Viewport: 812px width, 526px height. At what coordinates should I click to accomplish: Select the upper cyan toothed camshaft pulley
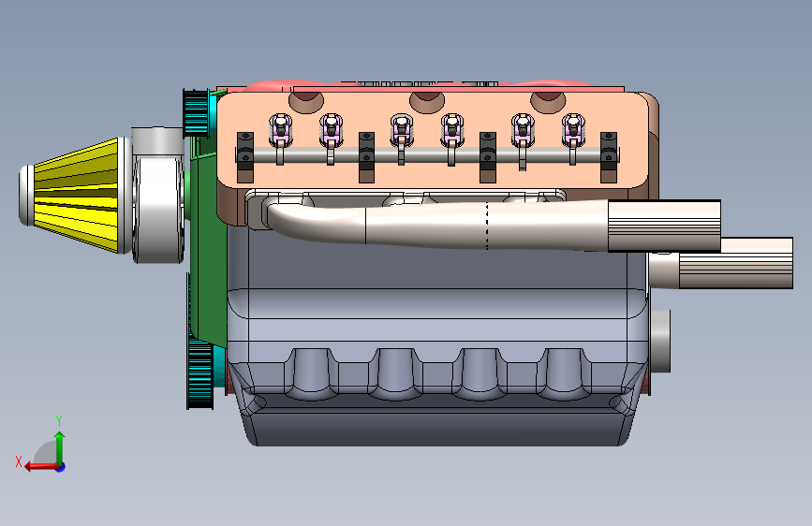pyautogui.click(x=197, y=113)
